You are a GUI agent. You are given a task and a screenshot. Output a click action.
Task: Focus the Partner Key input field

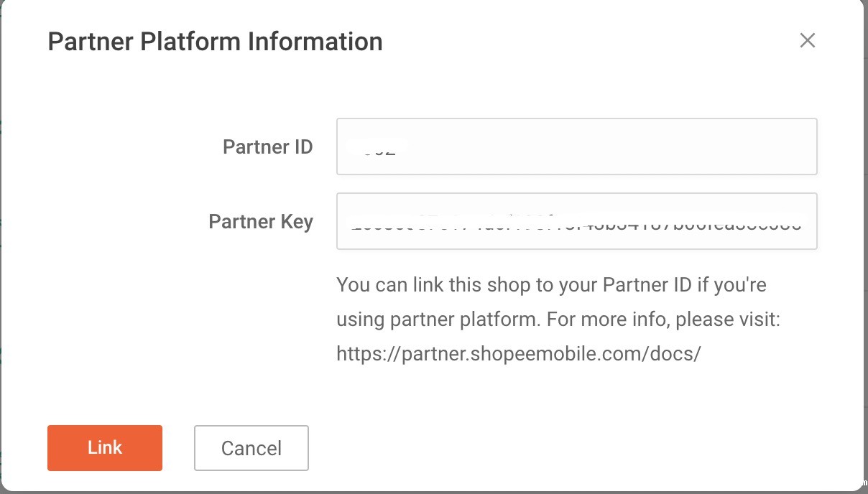coord(576,221)
